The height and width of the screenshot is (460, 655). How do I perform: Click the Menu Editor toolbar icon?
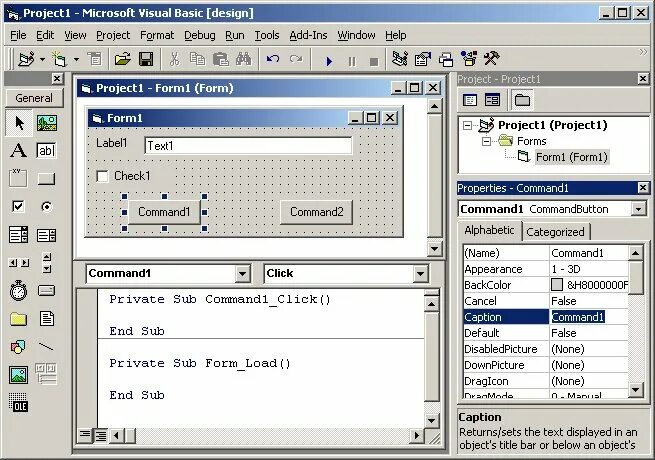tap(94, 59)
